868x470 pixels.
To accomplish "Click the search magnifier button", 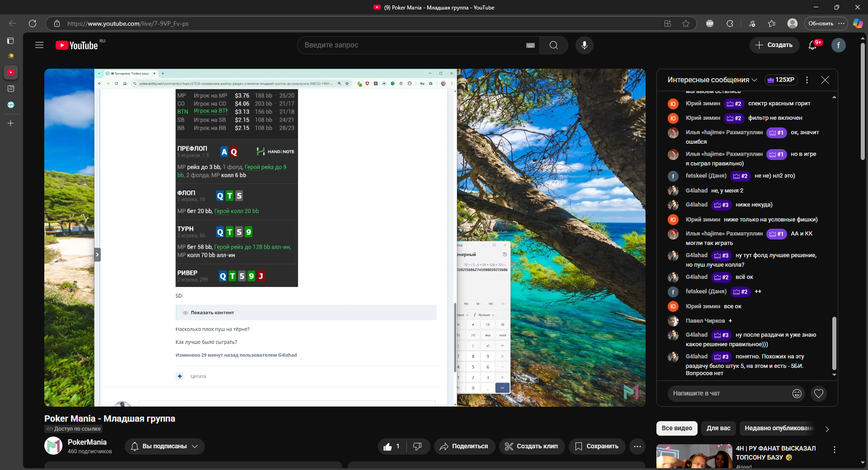I will (x=554, y=45).
